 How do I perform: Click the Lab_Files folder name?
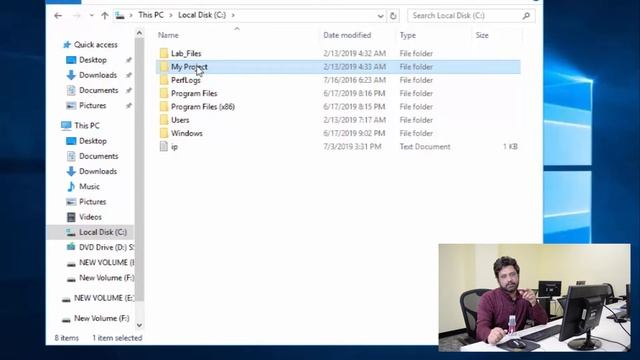click(x=186, y=53)
